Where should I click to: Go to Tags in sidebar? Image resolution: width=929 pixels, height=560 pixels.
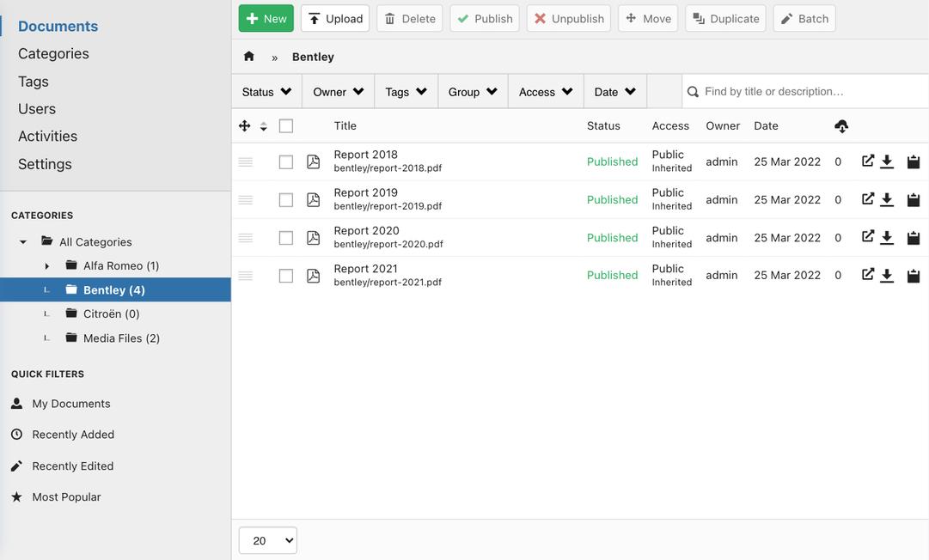pyautogui.click(x=34, y=81)
